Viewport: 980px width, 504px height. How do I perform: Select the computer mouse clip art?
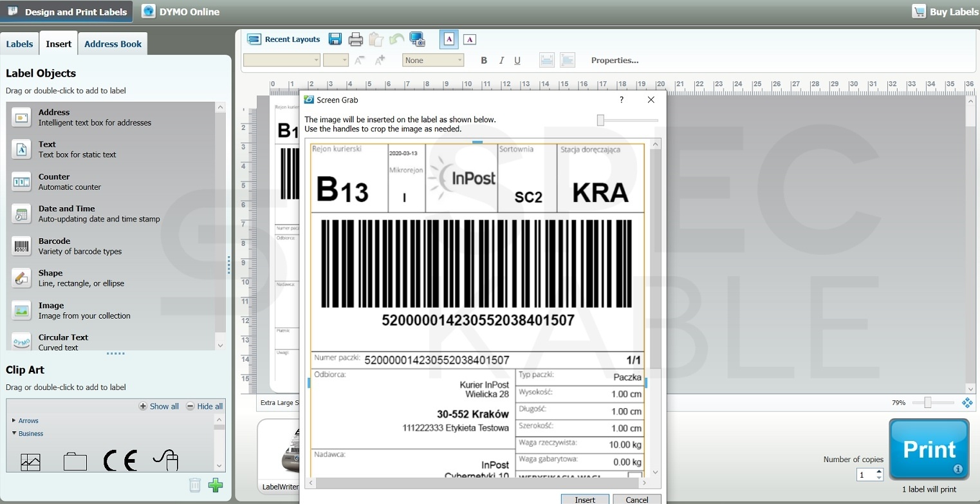coord(165,460)
